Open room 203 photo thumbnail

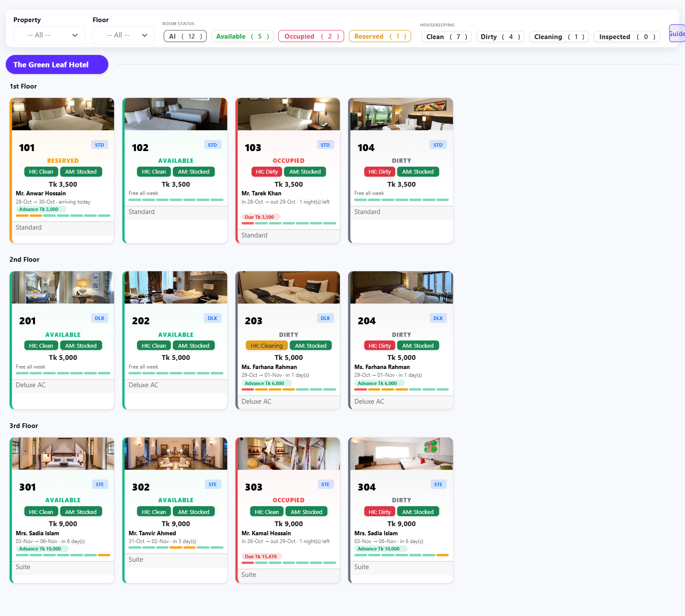tap(289, 287)
